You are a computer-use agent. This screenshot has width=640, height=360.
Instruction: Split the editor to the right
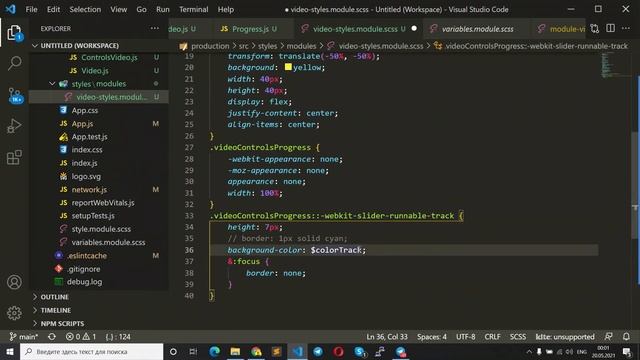(x=610, y=28)
